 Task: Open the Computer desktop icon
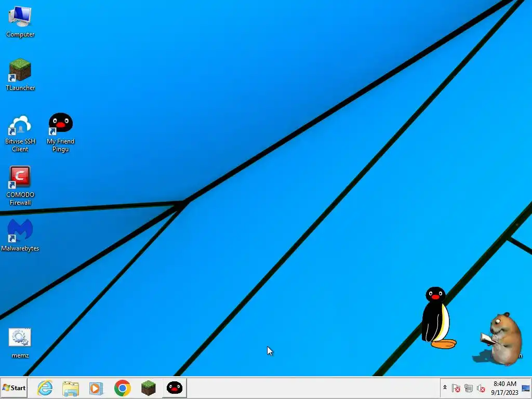20,21
